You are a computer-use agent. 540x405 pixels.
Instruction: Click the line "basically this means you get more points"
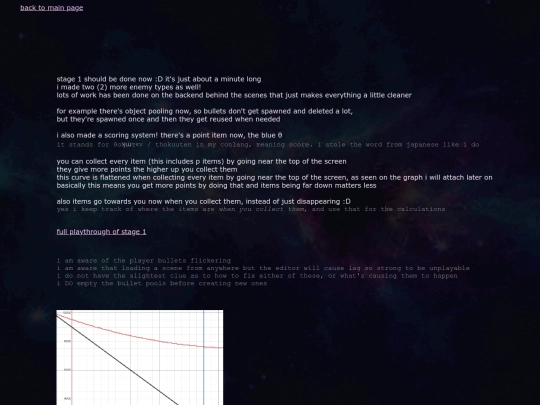(217, 185)
